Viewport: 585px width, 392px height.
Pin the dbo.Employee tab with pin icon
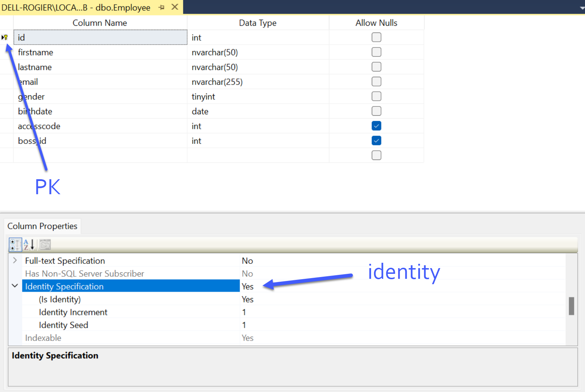coord(162,7)
